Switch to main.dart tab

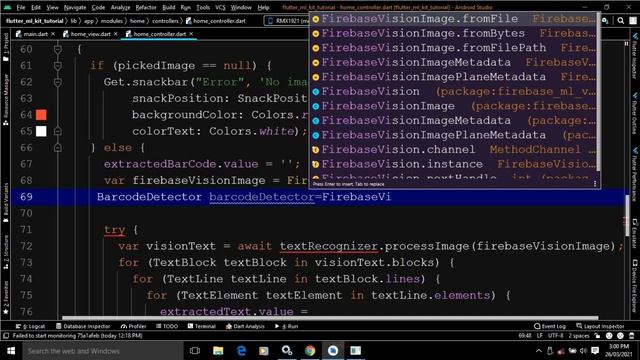point(35,34)
